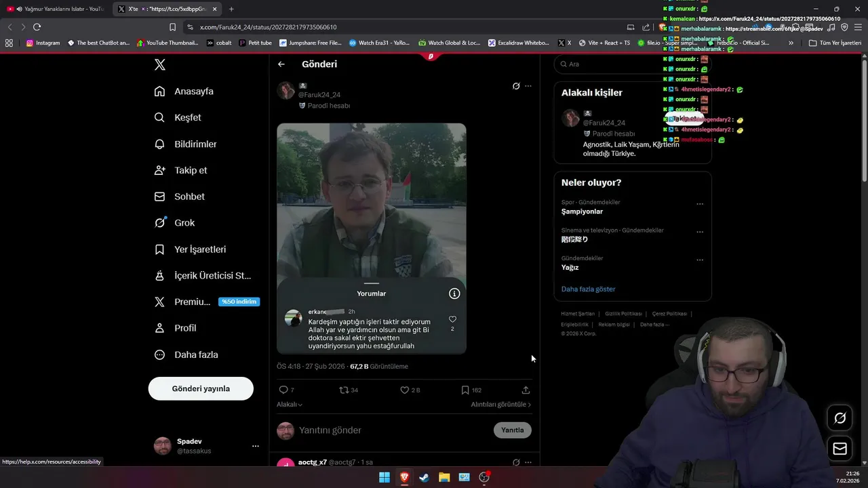Click the @Faruk24_24 handle on the post
The image size is (868, 488).
319,95
